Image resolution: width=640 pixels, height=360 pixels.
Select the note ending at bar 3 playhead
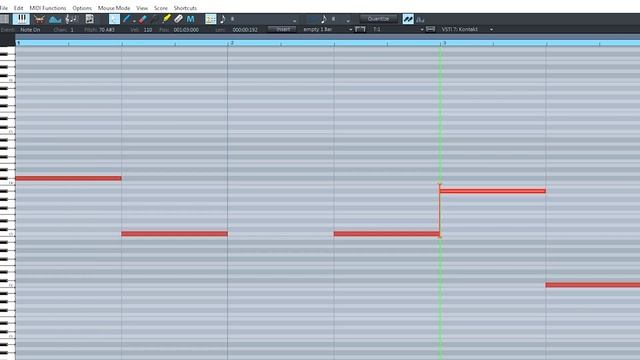[387, 234]
